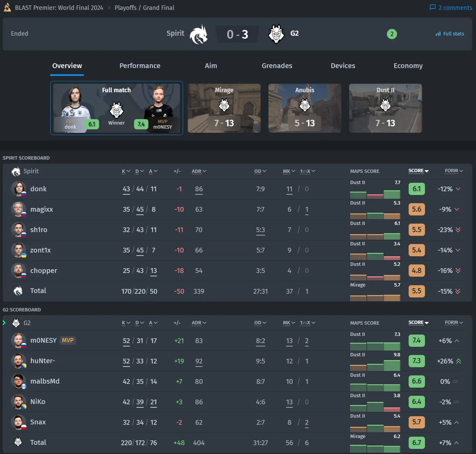
Task: Click sh1ro's ADR value 70
Action: [199, 230]
